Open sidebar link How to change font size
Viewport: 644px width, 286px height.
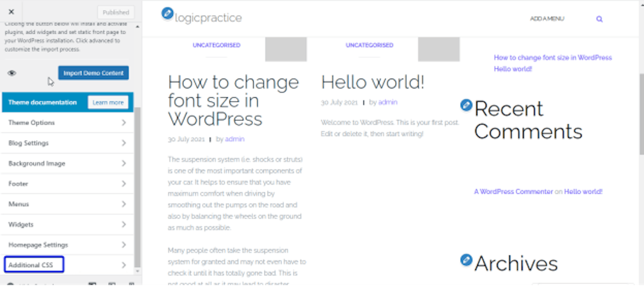[x=553, y=58]
